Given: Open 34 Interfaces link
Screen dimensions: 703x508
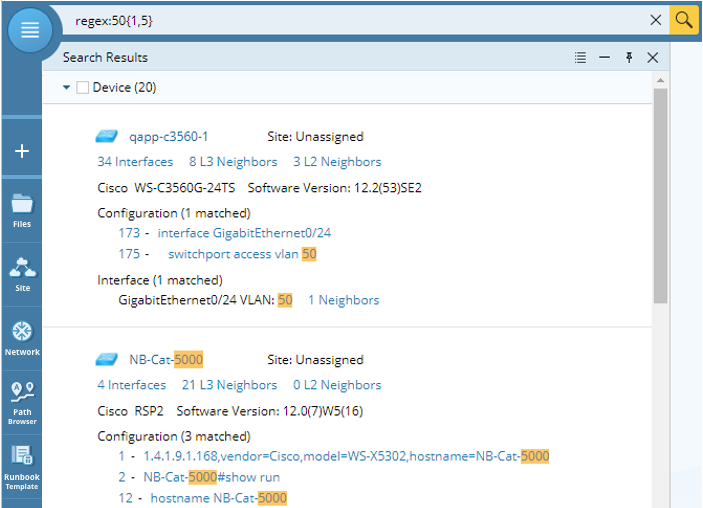Looking at the screenshot, I should 135,162.
